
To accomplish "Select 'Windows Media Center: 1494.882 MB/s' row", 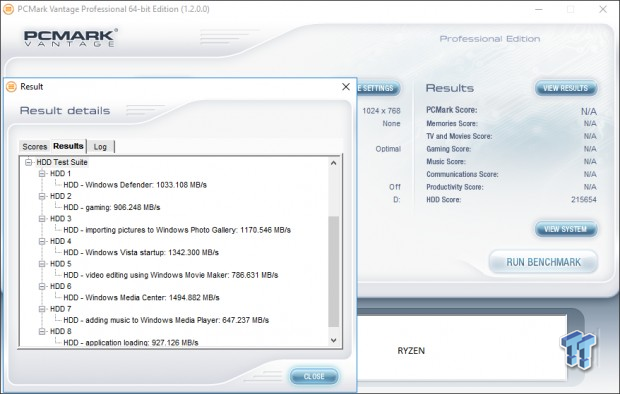I will click(141, 297).
